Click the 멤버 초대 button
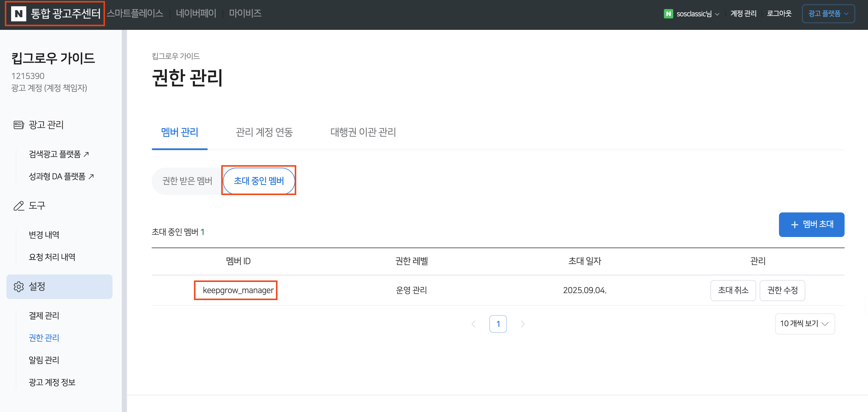868x412 pixels. (x=811, y=224)
